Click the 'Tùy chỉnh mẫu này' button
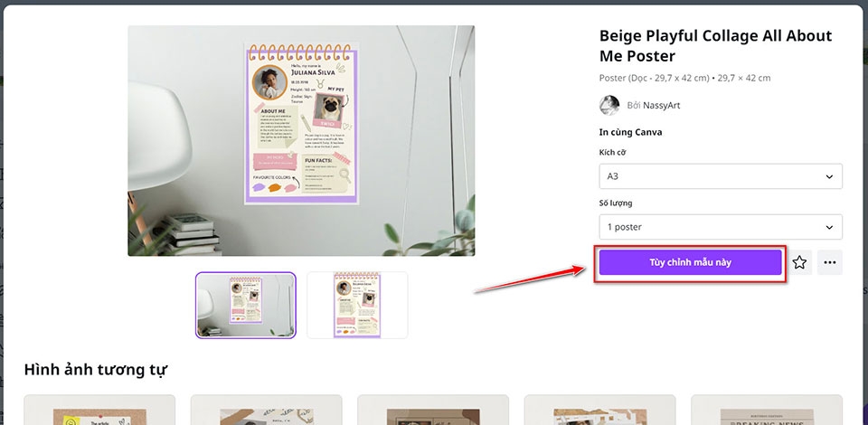868x425 pixels. tap(690, 262)
